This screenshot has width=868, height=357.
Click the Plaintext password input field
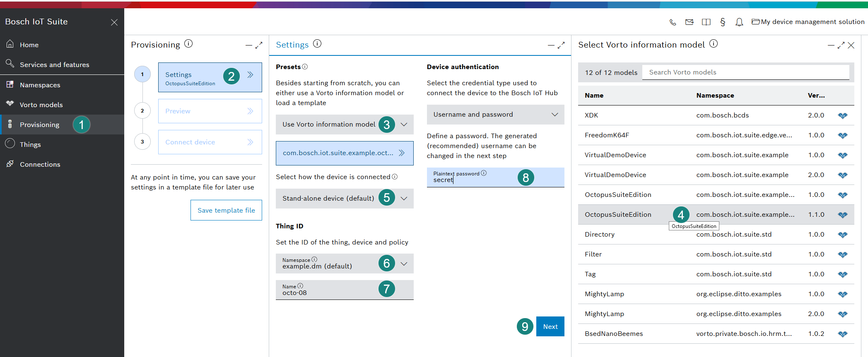click(495, 177)
